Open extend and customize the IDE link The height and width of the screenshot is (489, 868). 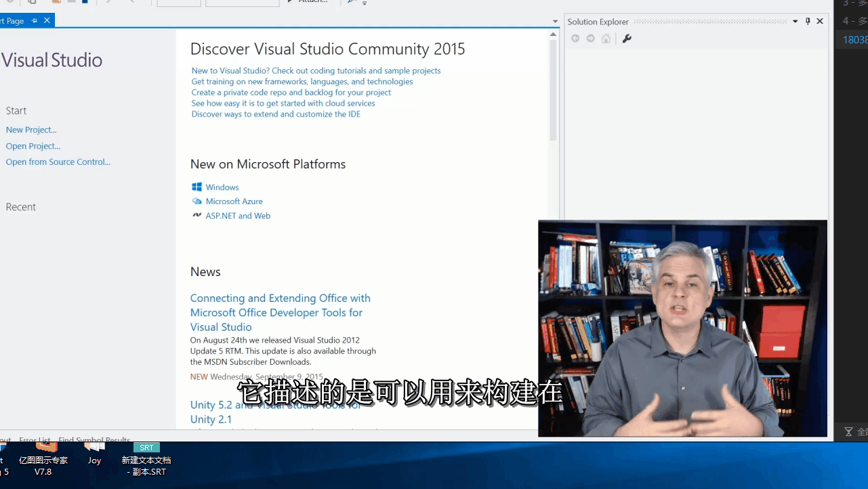coord(276,114)
